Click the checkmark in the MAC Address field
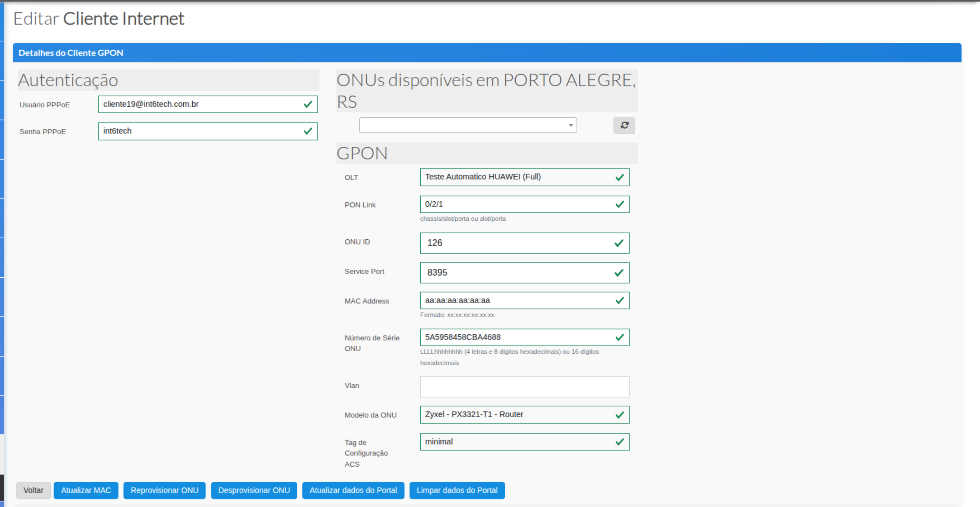 click(x=620, y=300)
